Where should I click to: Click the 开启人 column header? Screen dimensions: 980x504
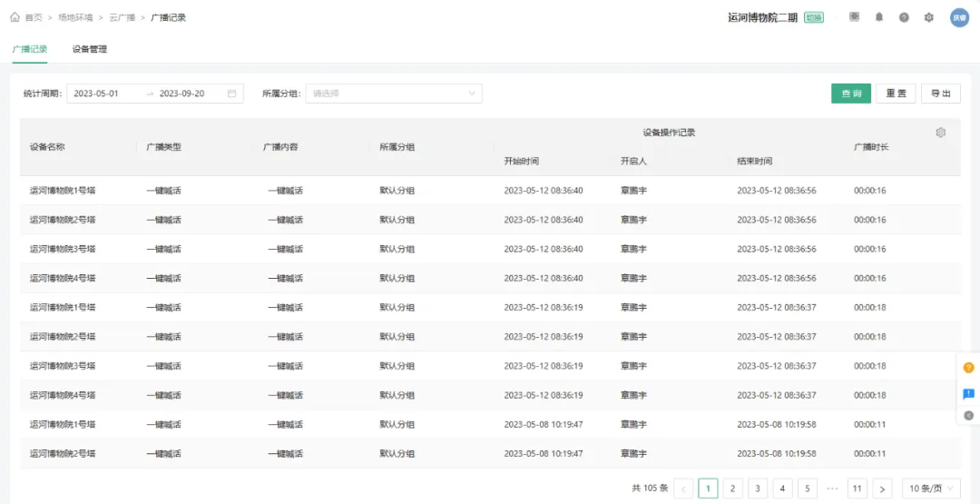click(633, 162)
